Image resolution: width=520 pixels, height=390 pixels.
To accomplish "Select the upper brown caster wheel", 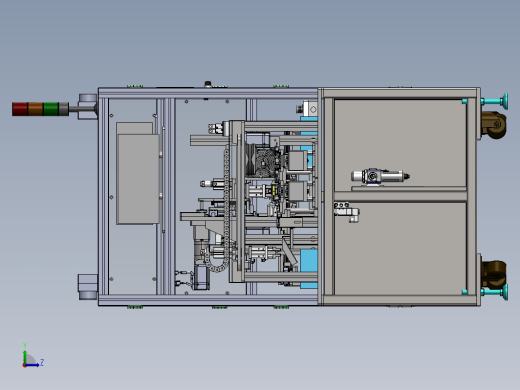I will coord(495,125).
